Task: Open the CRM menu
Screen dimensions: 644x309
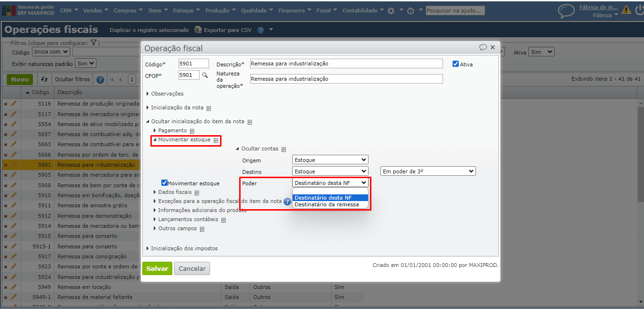Action: (69, 11)
